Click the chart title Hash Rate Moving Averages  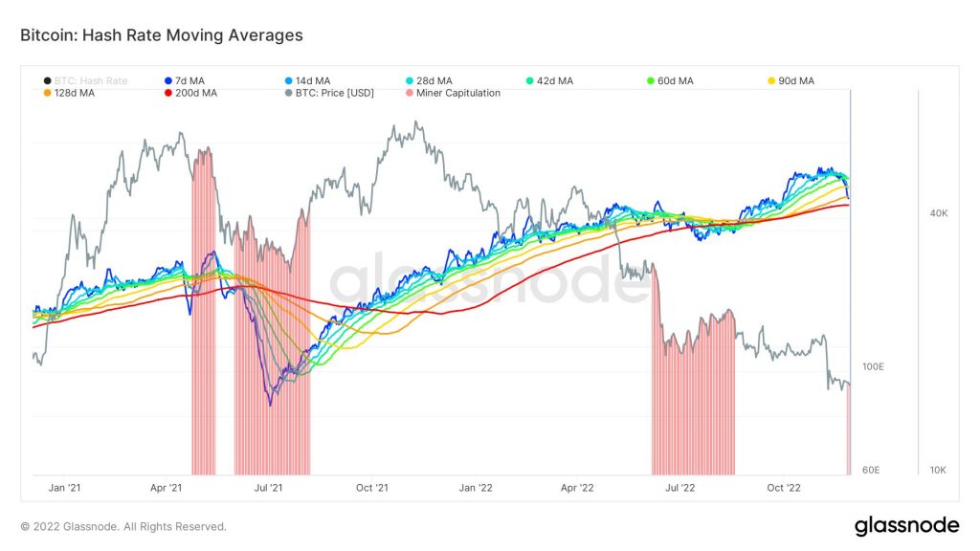click(x=161, y=35)
